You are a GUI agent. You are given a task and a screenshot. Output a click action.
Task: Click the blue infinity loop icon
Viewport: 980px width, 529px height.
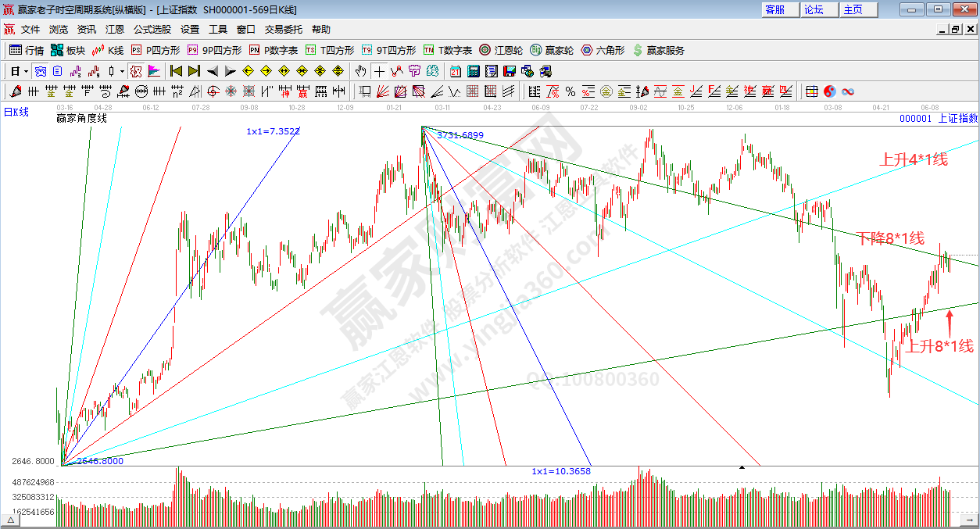point(847,91)
